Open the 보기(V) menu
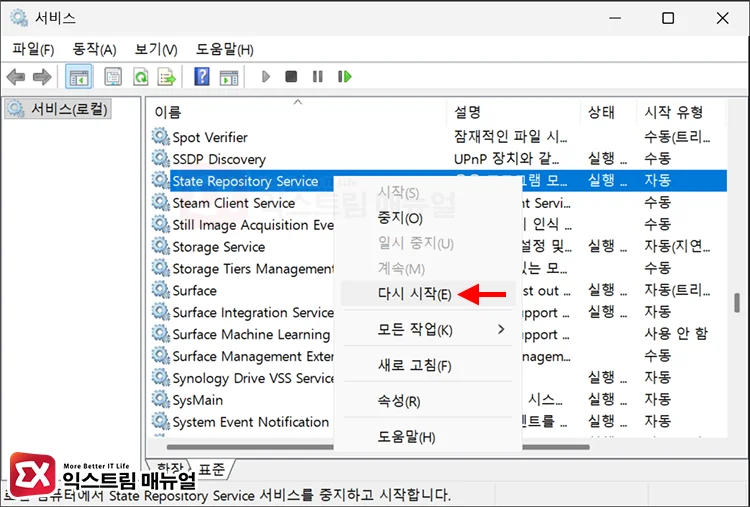The height and width of the screenshot is (507, 750). click(x=156, y=49)
